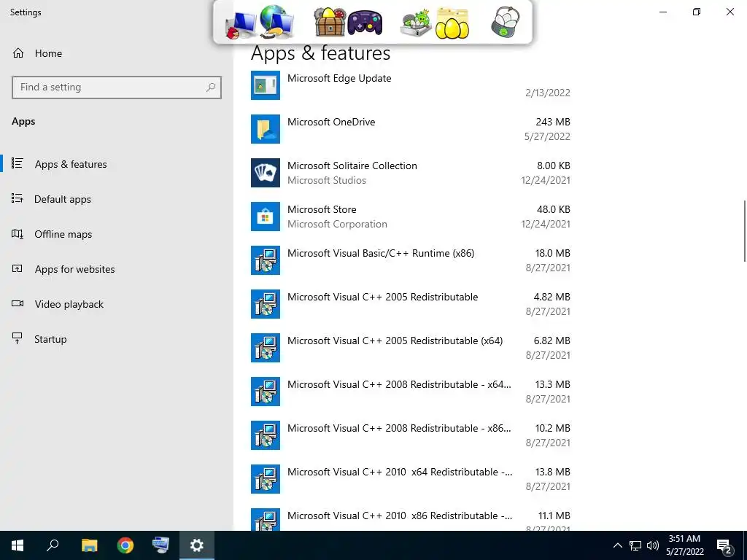
Task: Open the notification center icon
Action: pos(724,547)
